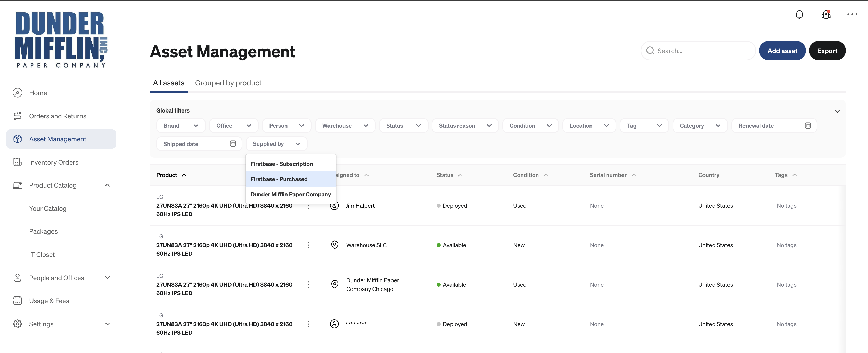868x353 pixels.
Task: Click the Inventory Orders icon
Action: tap(18, 162)
